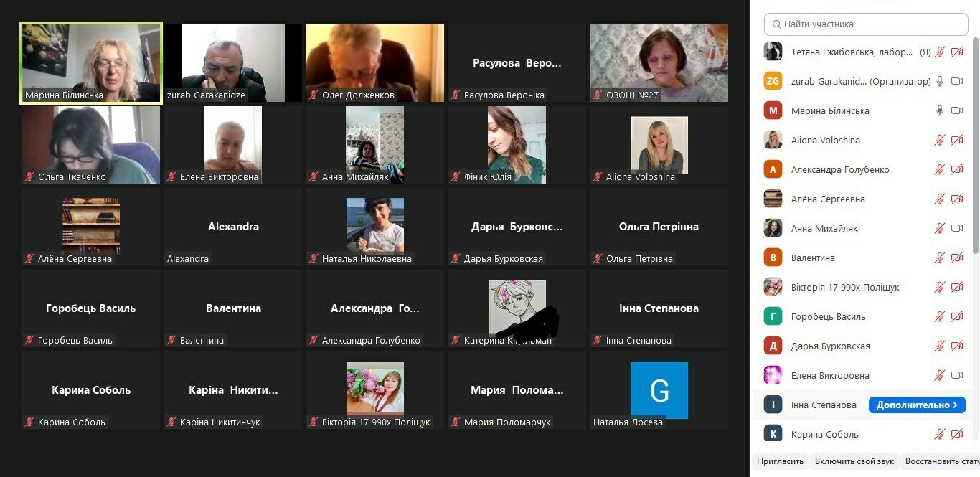
Task: Click muted mic icon for Елена Викторовна in list
Action: (x=940, y=375)
